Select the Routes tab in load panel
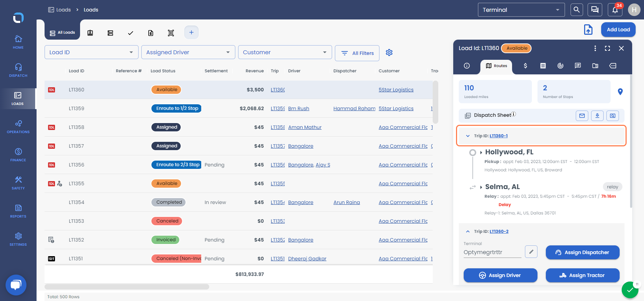 496,66
